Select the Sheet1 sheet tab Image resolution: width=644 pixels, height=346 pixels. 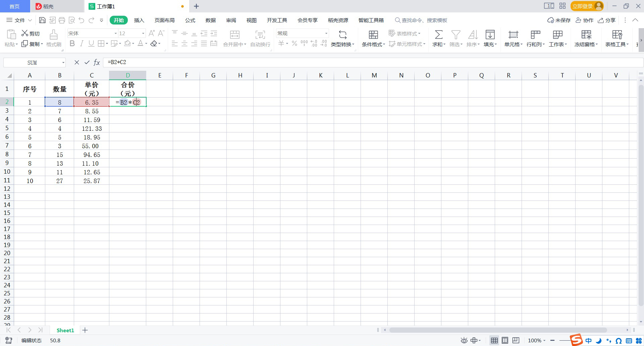click(x=65, y=330)
